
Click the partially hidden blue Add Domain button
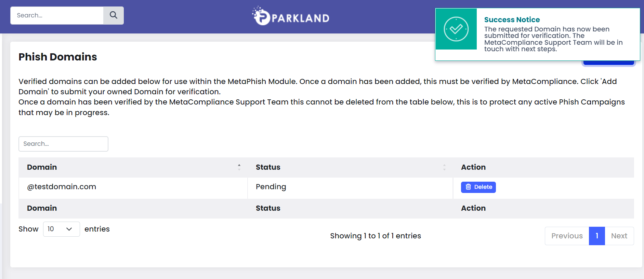(x=608, y=63)
